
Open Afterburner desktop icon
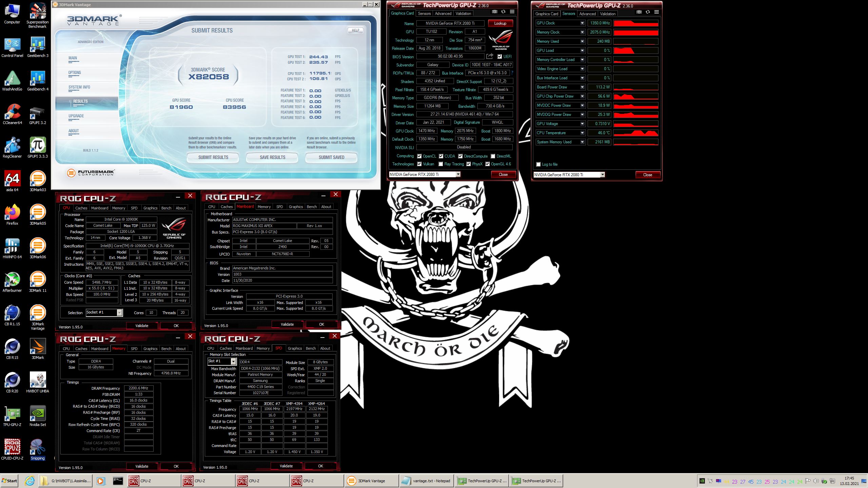pos(12,282)
